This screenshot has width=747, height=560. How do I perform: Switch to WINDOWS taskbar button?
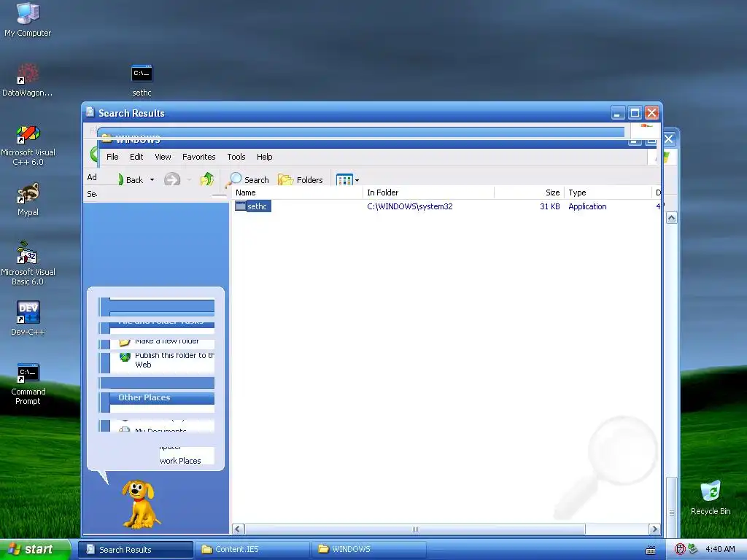[x=368, y=550]
